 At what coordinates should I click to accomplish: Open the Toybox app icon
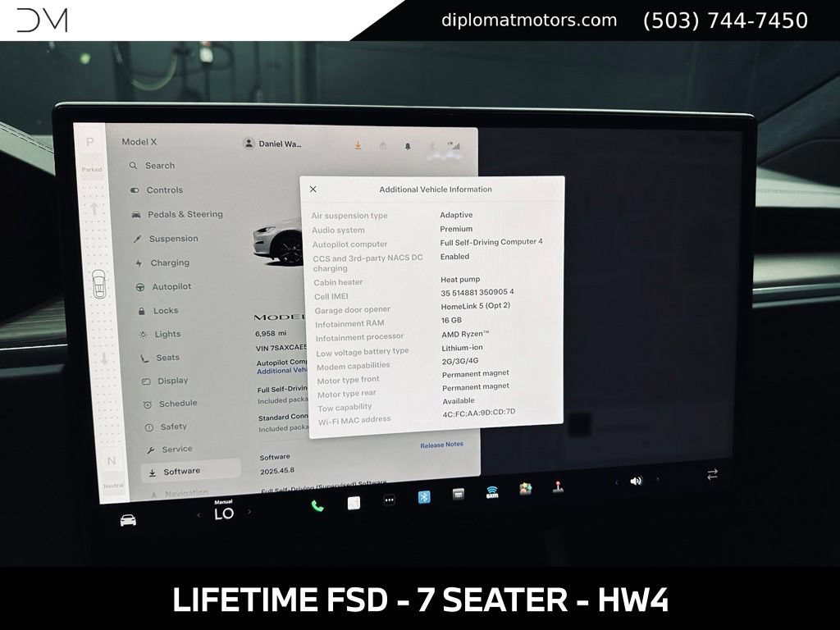point(526,489)
